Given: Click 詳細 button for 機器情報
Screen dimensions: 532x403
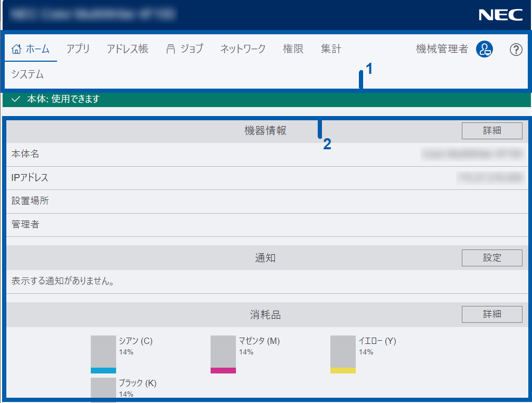Looking at the screenshot, I should click(x=491, y=131).
